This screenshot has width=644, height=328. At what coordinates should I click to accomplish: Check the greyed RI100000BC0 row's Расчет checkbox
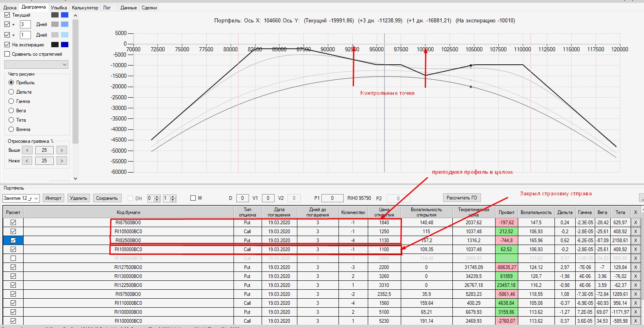tap(13, 258)
